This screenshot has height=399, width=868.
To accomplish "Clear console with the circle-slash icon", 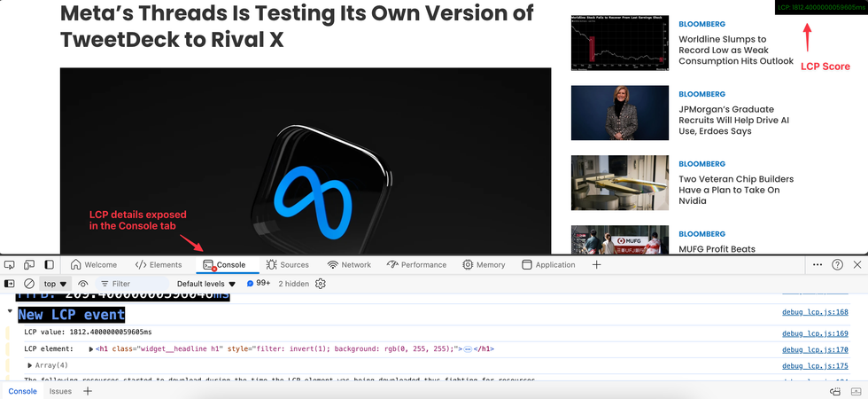I will (29, 284).
